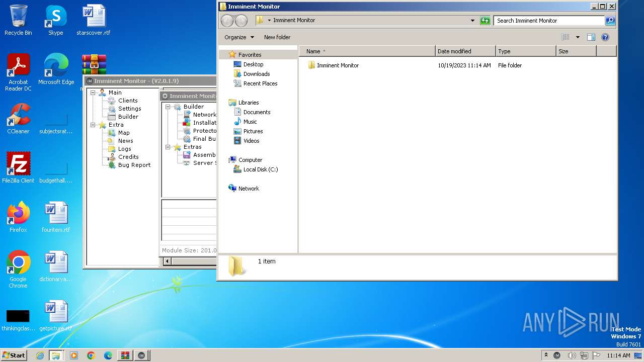Sort by Type column header
The image size is (644, 362).
pyautogui.click(x=526, y=51)
